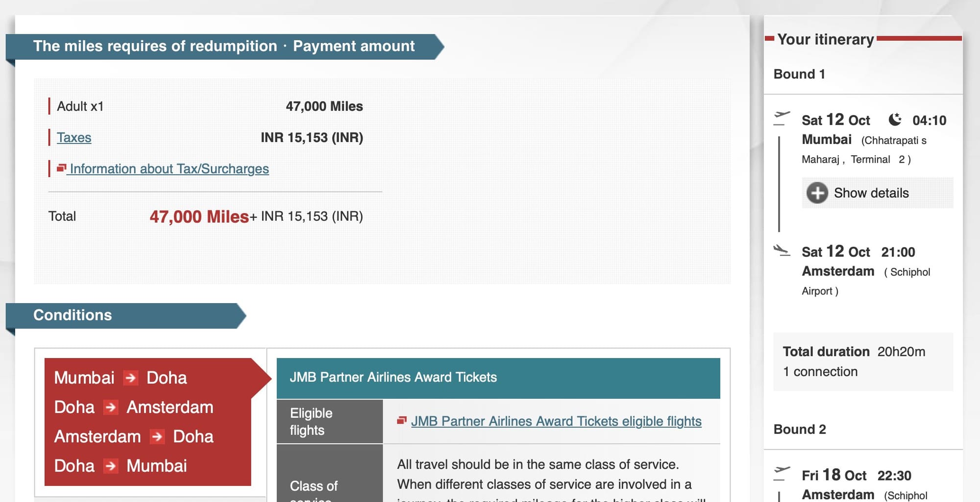Open JMB Partner Airlines eligible flights link
The height and width of the screenshot is (502, 980).
556,421
